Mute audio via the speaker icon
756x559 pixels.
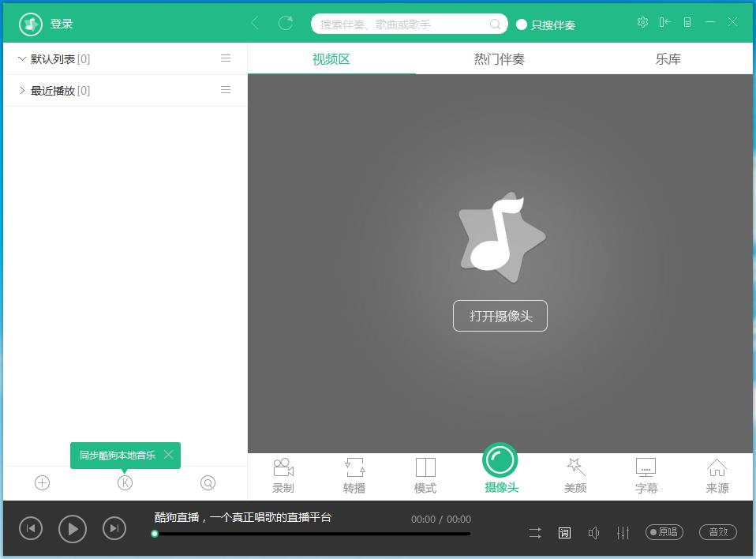click(593, 533)
